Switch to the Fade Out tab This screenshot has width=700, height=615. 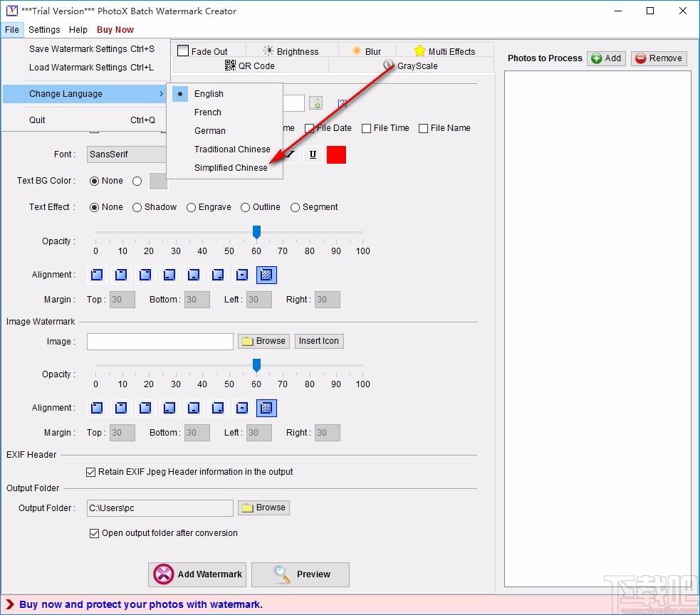(x=209, y=51)
